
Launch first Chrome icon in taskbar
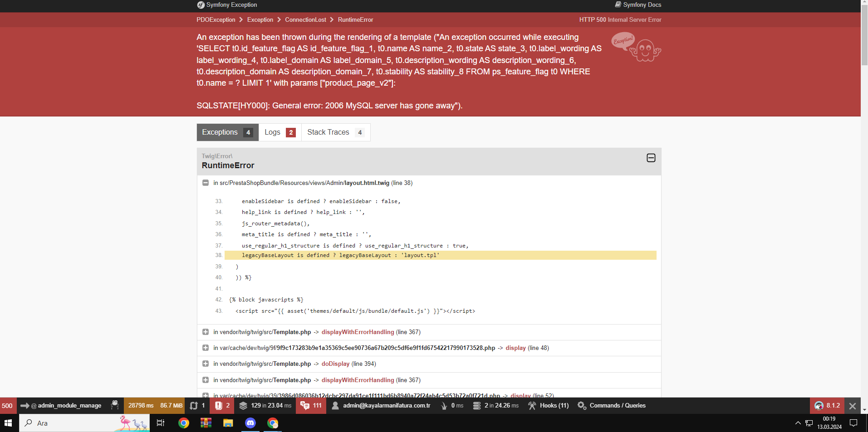click(184, 423)
